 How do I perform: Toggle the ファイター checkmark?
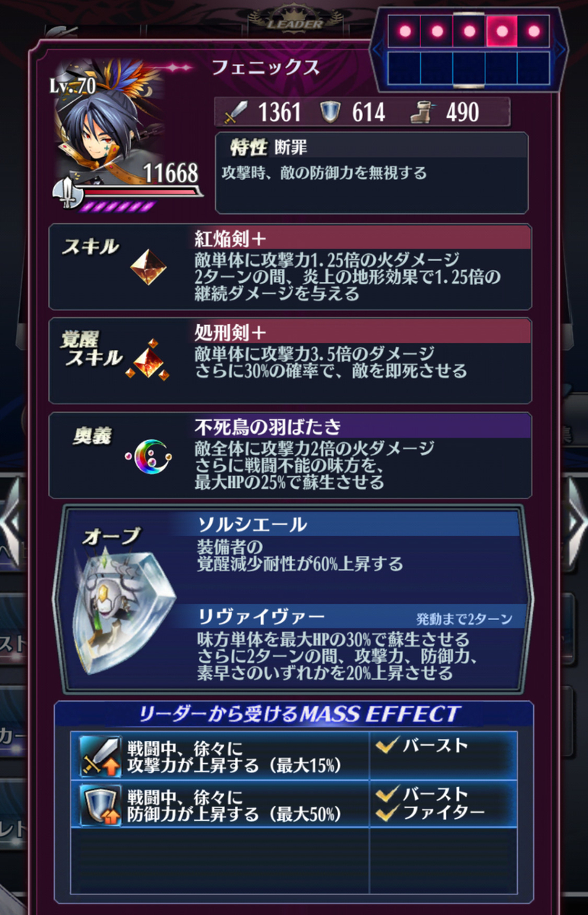(x=388, y=812)
